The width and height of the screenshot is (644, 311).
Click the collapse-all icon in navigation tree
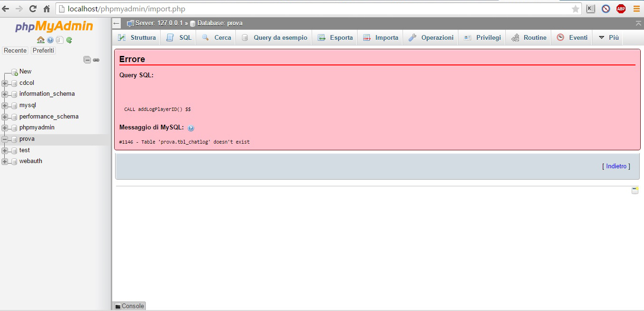coord(87,60)
